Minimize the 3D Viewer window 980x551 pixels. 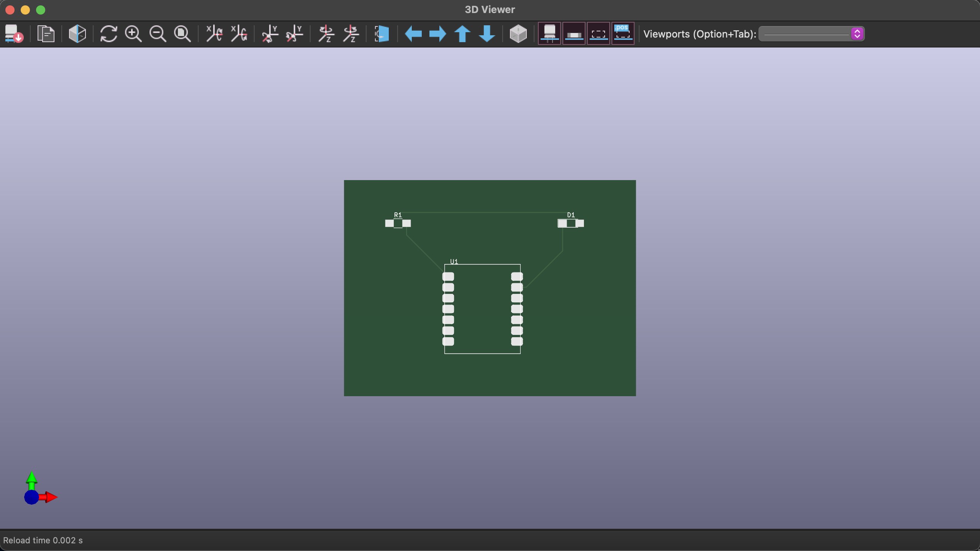point(25,10)
